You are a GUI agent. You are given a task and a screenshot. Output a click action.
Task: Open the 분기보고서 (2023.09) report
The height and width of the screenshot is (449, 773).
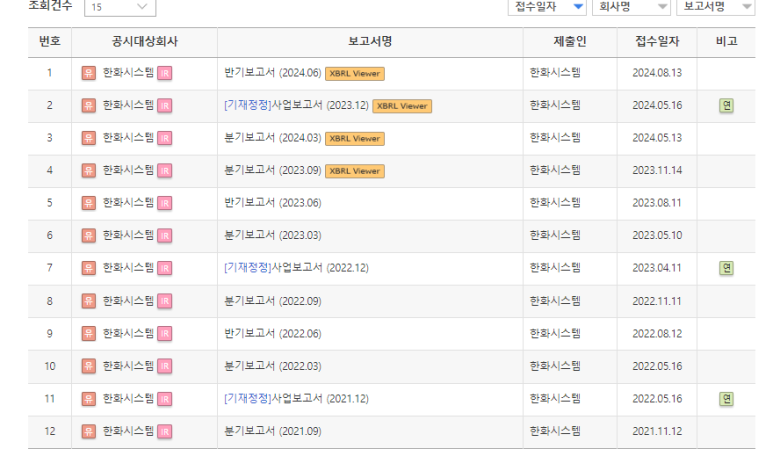tap(273, 171)
